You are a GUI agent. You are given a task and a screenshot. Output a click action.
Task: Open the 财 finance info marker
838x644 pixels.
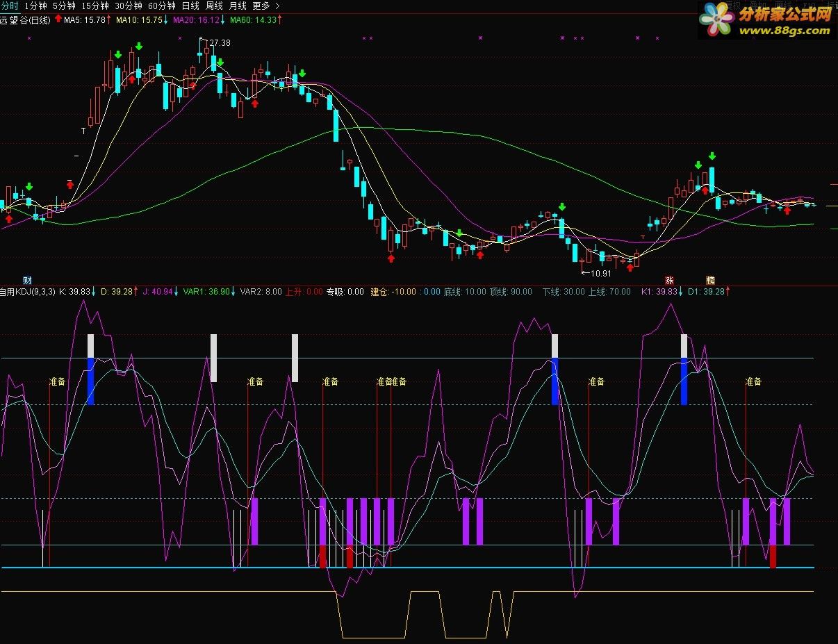coord(27,280)
